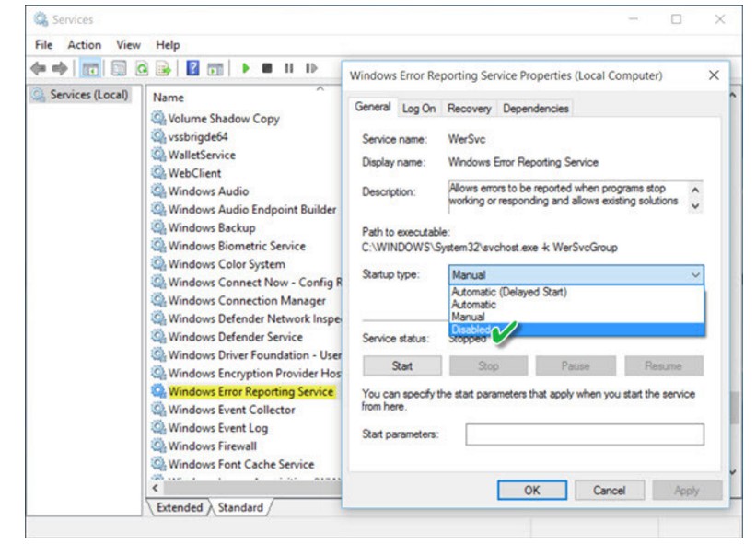Screen dimensions: 756x544
Task: Choose the plain Automatic startup option
Action: pyautogui.click(x=576, y=305)
